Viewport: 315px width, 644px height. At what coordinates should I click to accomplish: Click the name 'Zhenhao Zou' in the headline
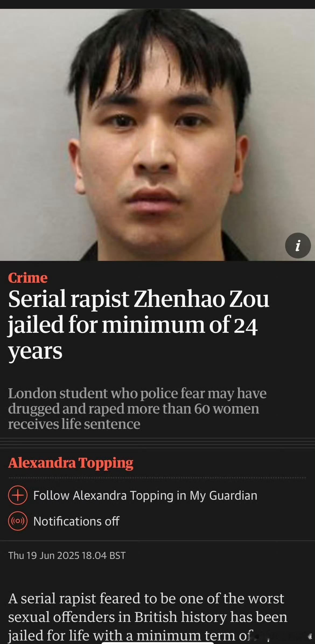[x=201, y=299]
